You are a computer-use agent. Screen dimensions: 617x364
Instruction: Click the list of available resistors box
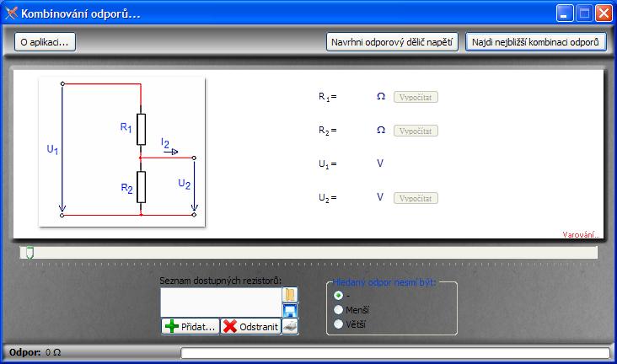click(221, 302)
